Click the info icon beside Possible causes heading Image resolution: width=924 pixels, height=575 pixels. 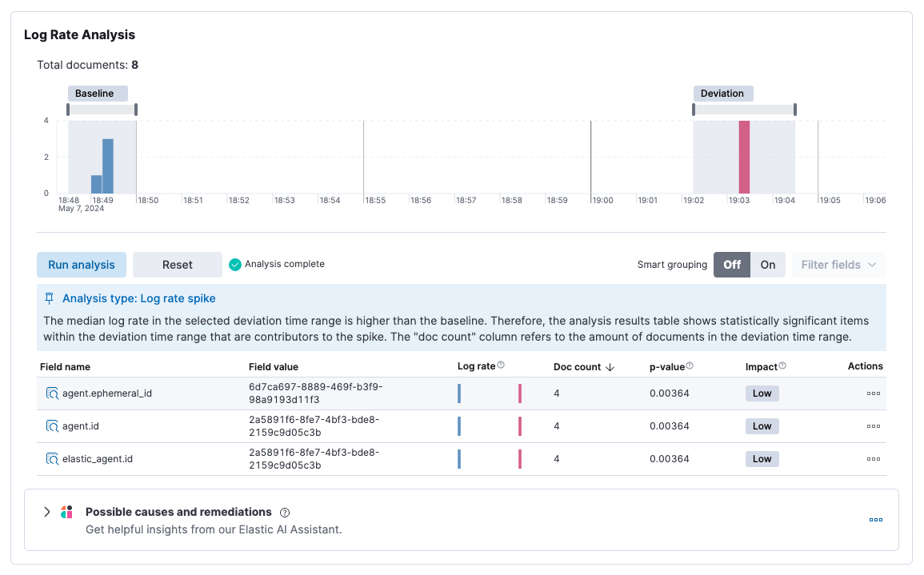click(286, 513)
